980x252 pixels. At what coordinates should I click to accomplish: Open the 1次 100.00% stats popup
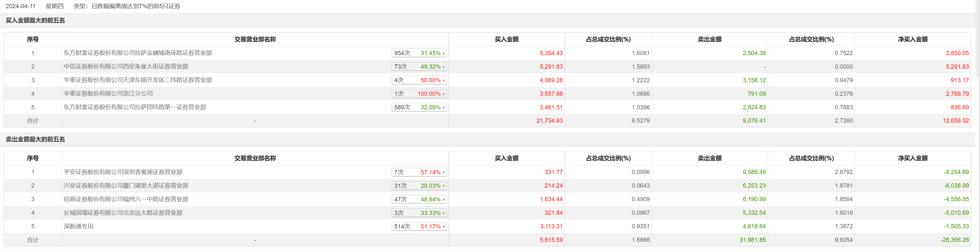click(x=419, y=94)
